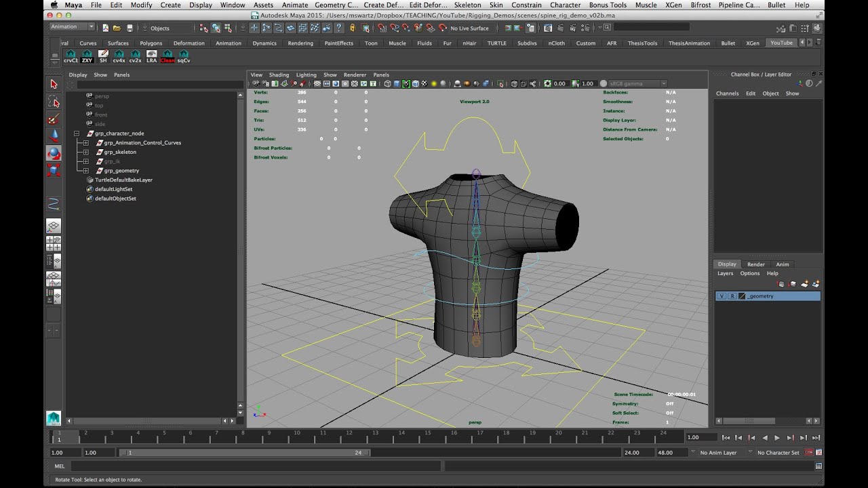Go to start of playback range
Screen dimensions: 868x488
(726, 438)
